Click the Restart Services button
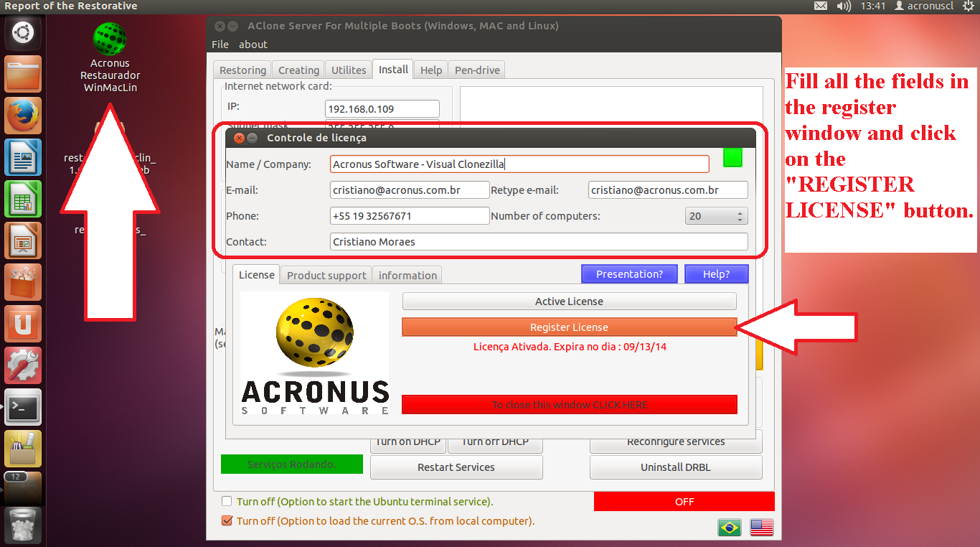The image size is (980, 547). point(456,467)
